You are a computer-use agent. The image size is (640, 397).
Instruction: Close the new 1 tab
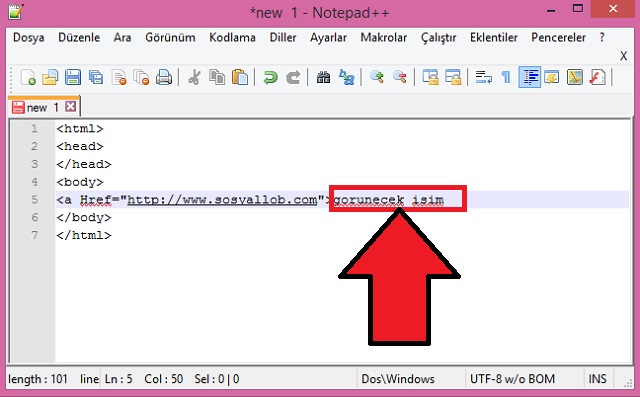[71, 107]
